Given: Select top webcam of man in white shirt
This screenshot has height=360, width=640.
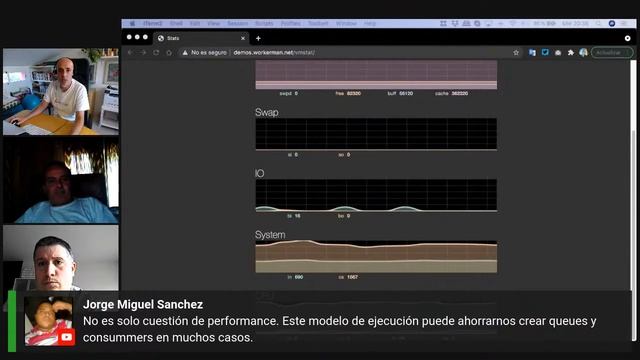Looking at the screenshot, I should click(61, 91).
